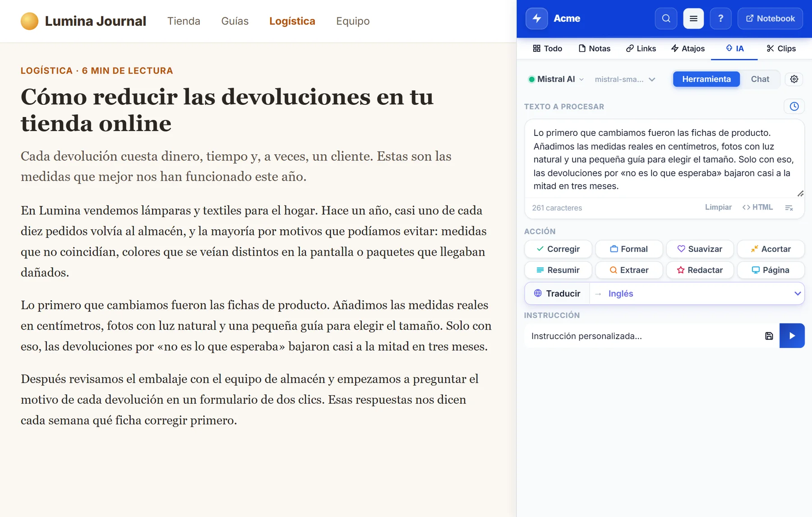812x517 pixels.
Task: Open AI settings gear icon
Action: [x=794, y=79]
